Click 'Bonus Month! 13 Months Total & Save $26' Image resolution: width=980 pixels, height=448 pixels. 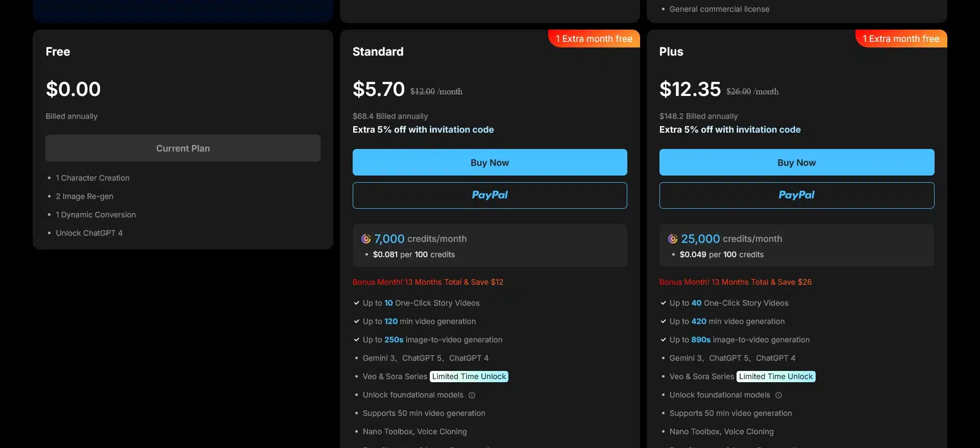[x=736, y=282]
